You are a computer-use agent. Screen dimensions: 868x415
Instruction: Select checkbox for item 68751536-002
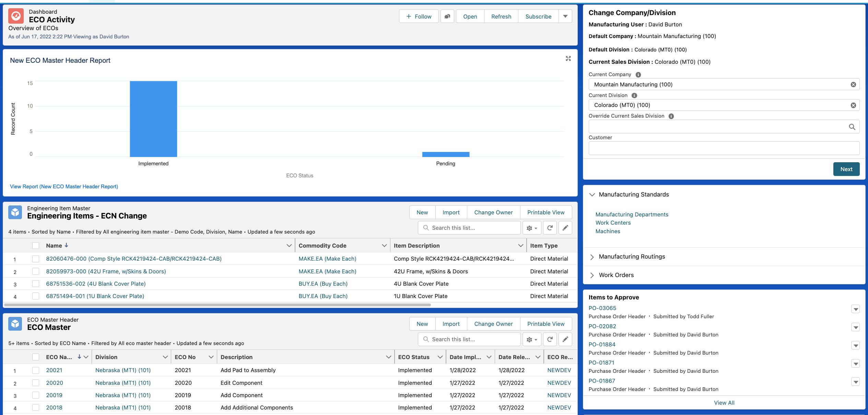(36, 284)
